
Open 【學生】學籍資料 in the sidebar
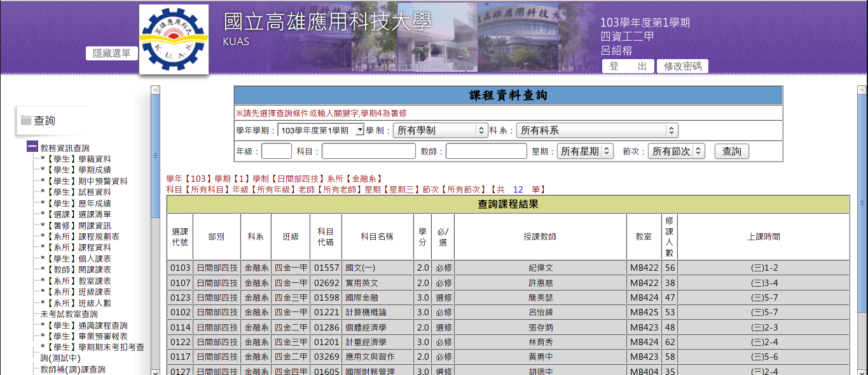pos(76,159)
